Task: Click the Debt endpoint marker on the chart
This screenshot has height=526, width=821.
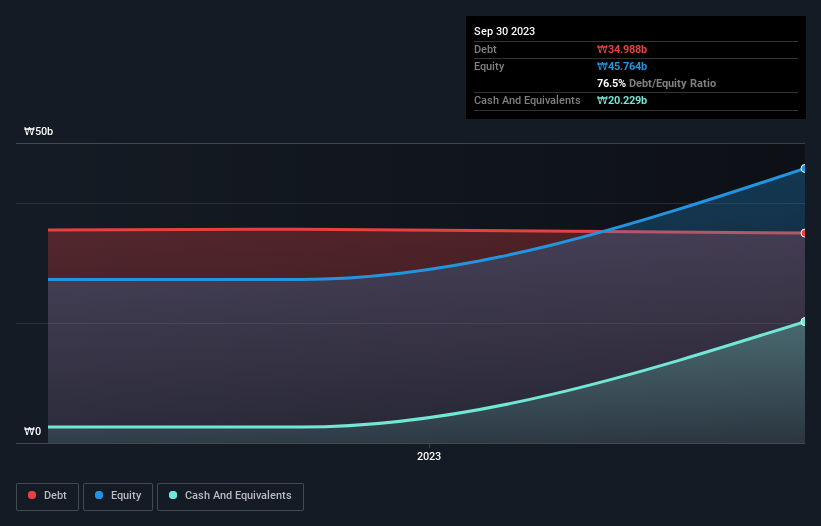Action: pos(804,233)
